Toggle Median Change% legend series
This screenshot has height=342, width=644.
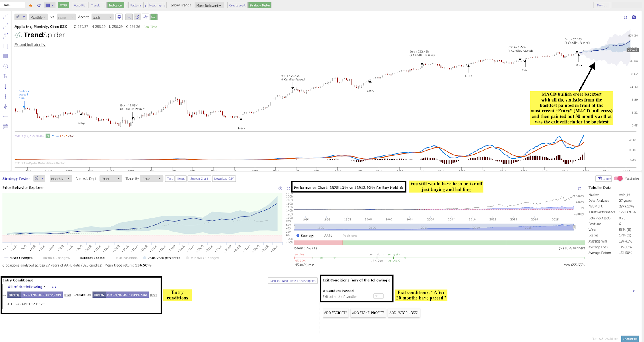pyautogui.click(x=54, y=258)
